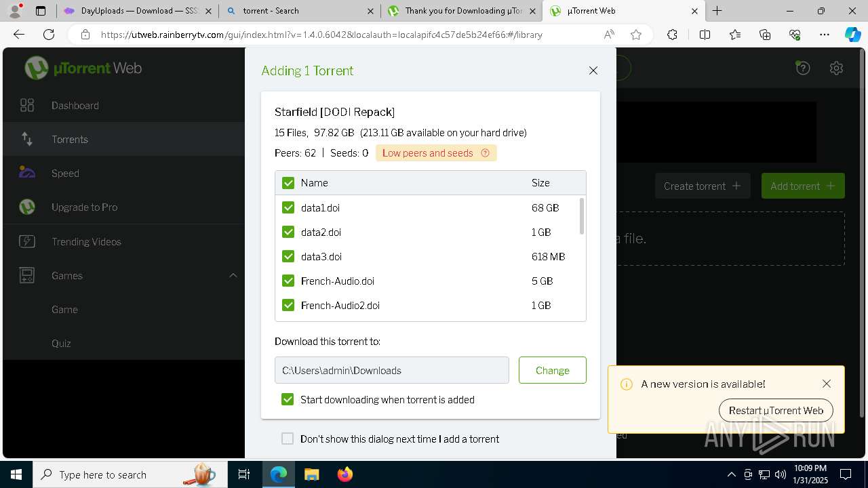The image size is (868, 488).
Task: Enable Don't show this dialog next time
Action: (x=288, y=439)
